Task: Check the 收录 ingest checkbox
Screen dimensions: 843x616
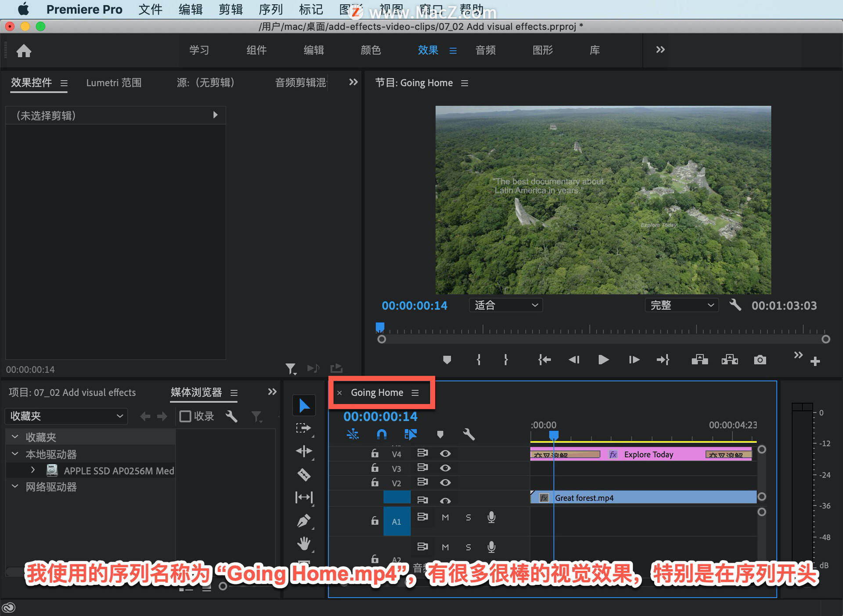Action: point(185,416)
